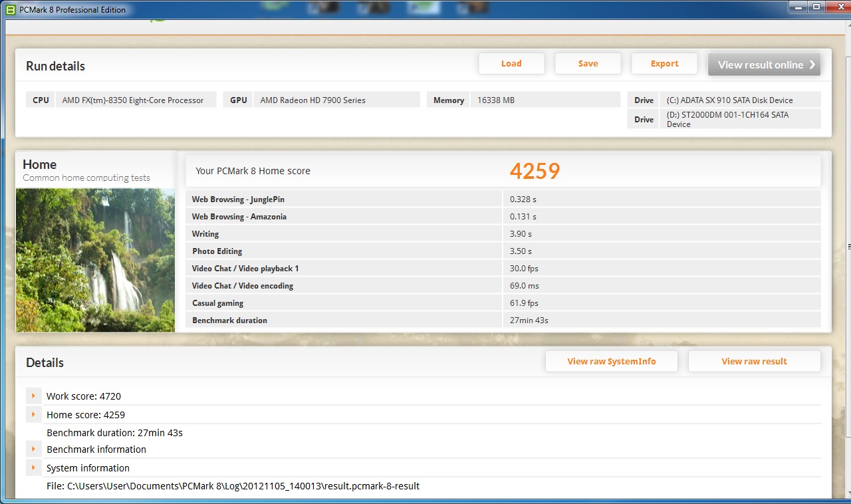Viewport: 851px width, 504px height.
Task: Select the AMD Radeon HD 7900 Series text
Action: pos(312,100)
